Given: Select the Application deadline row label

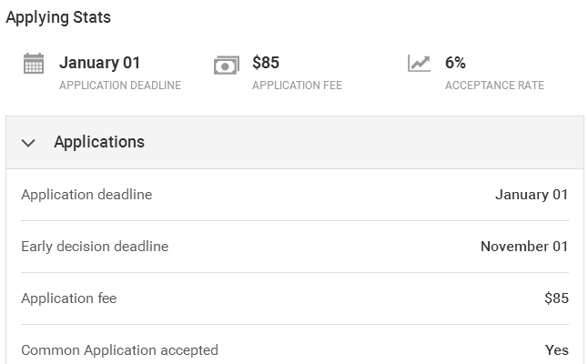Looking at the screenshot, I should pyautogui.click(x=86, y=195).
